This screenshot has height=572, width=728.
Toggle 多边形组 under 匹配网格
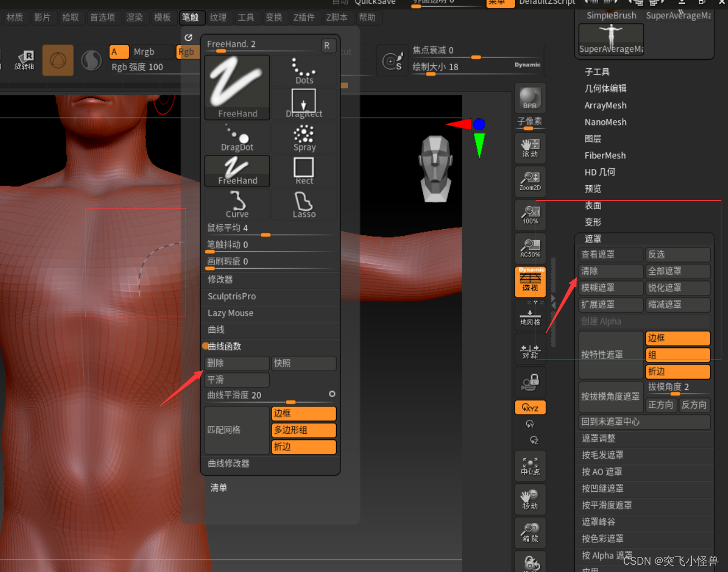(304, 430)
